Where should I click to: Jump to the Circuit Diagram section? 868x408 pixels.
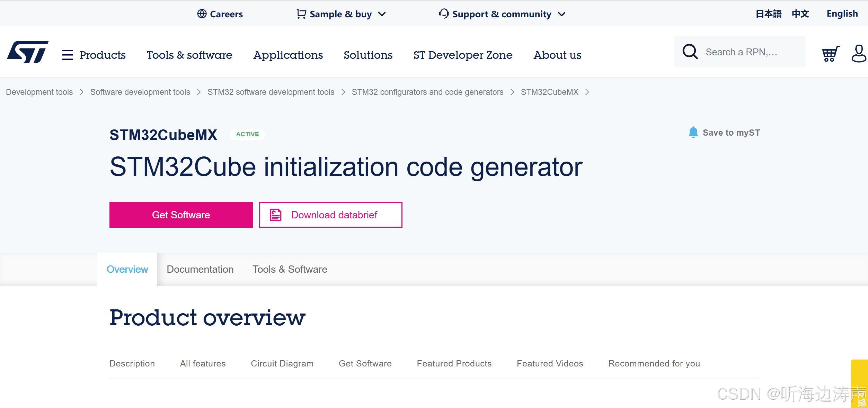(282, 363)
